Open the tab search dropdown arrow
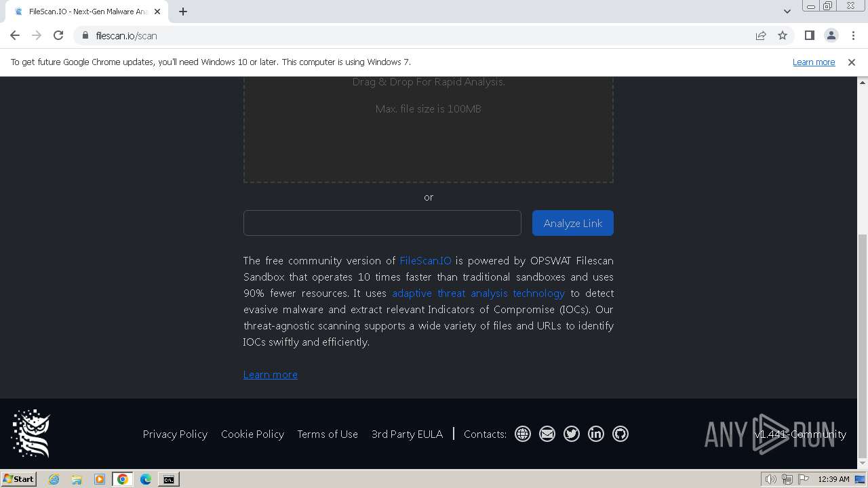This screenshot has width=868, height=488. pos(787,12)
